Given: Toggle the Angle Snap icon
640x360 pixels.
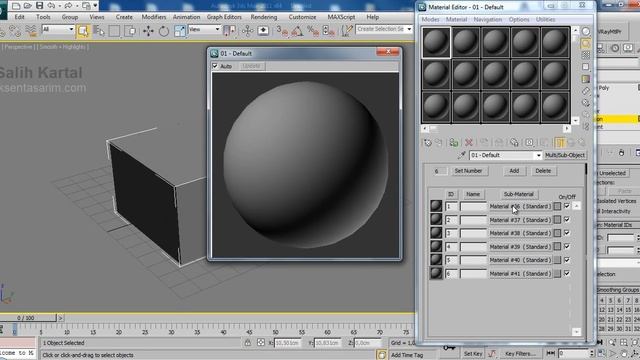Looking at the screenshot, I should [298, 31].
